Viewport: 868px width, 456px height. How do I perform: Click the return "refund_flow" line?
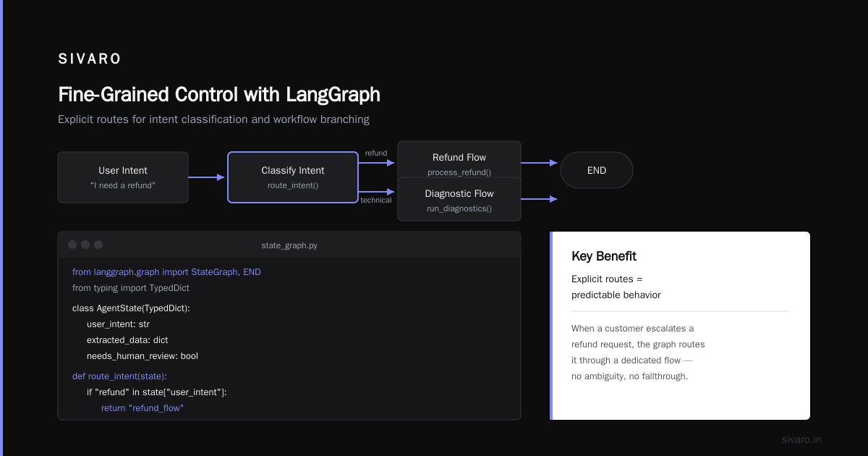click(142, 408)
